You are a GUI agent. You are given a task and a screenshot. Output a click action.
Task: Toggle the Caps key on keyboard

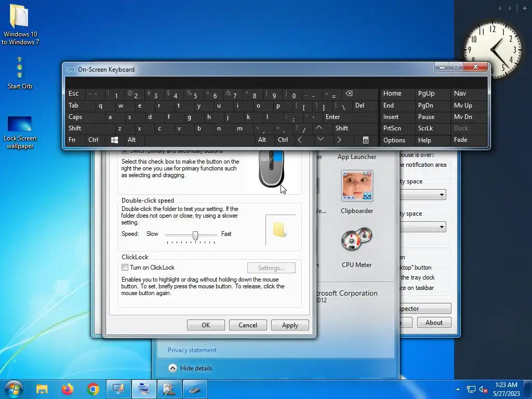[x=86, y=117]
